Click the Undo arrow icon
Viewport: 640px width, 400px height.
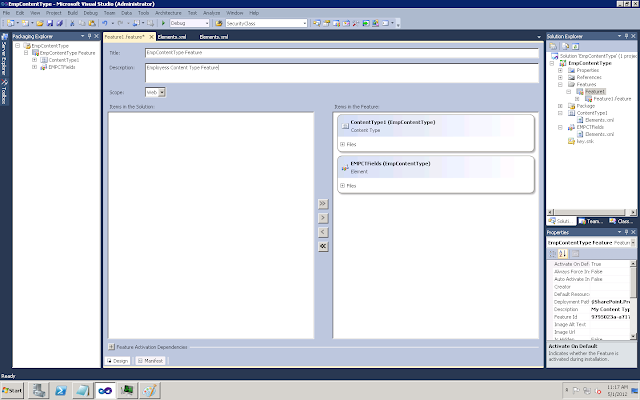[x=105, y=23]
